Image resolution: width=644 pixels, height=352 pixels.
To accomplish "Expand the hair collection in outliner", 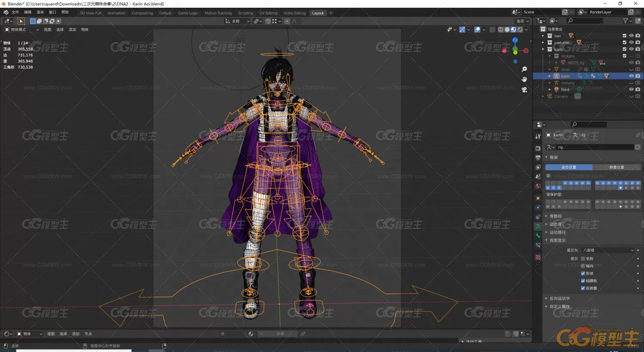I will click(543, 36).
